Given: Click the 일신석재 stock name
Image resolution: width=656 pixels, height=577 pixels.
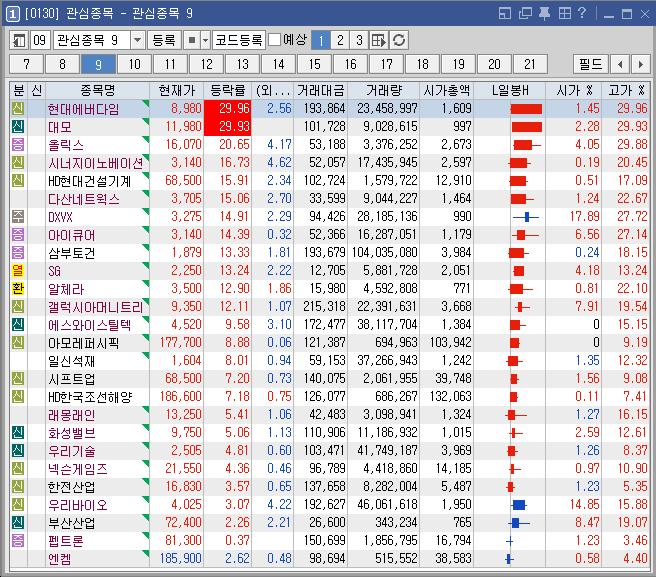Looking at the screenshot, I should tap(72, 361).
